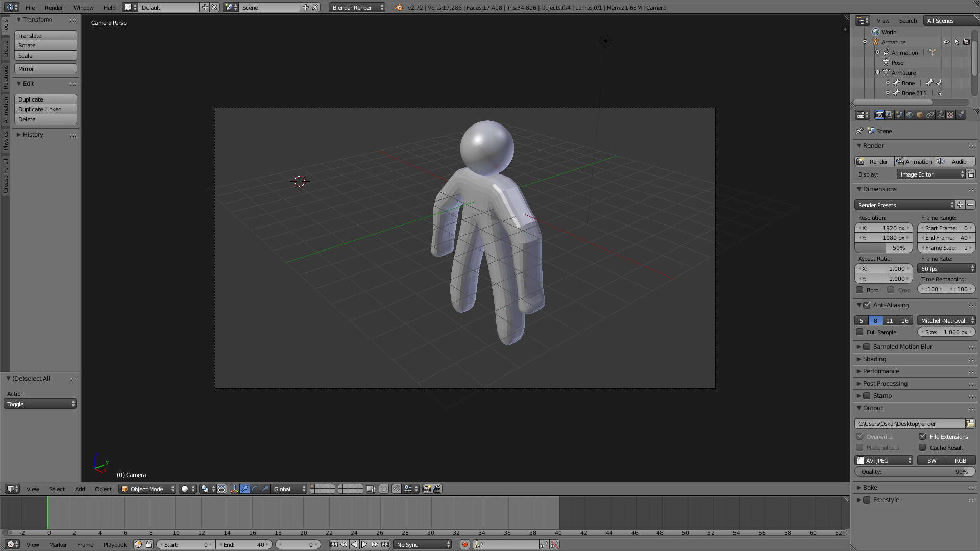Screen dimensions: 980x551
Task: Click the resolution percentage 50% slider
Action: (x=884, y=247)
